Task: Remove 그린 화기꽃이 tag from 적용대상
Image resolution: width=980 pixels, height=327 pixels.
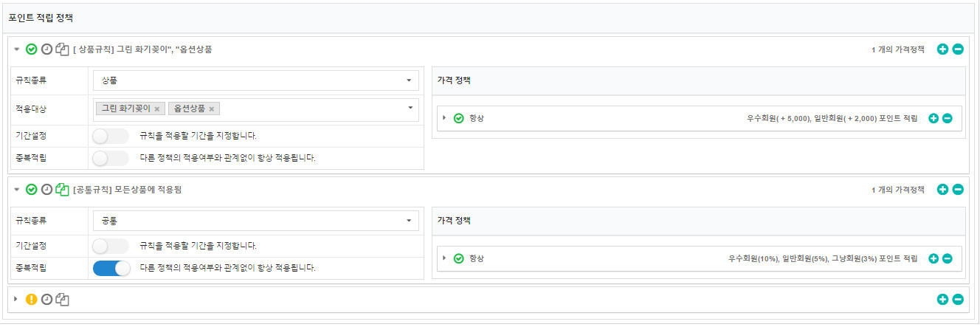Action: coord(157,109)
